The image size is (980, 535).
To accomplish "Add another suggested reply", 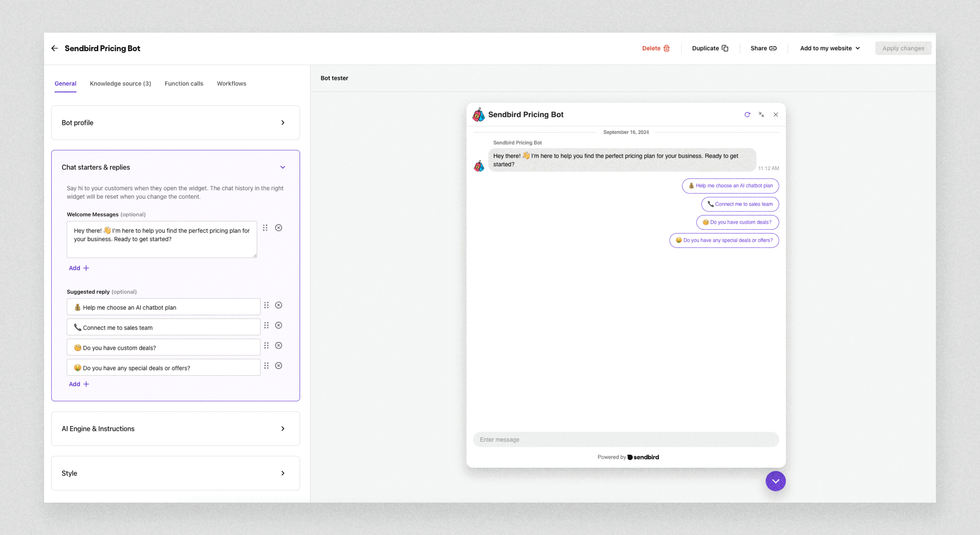I will pyautogui.click(x=79, y=384).
